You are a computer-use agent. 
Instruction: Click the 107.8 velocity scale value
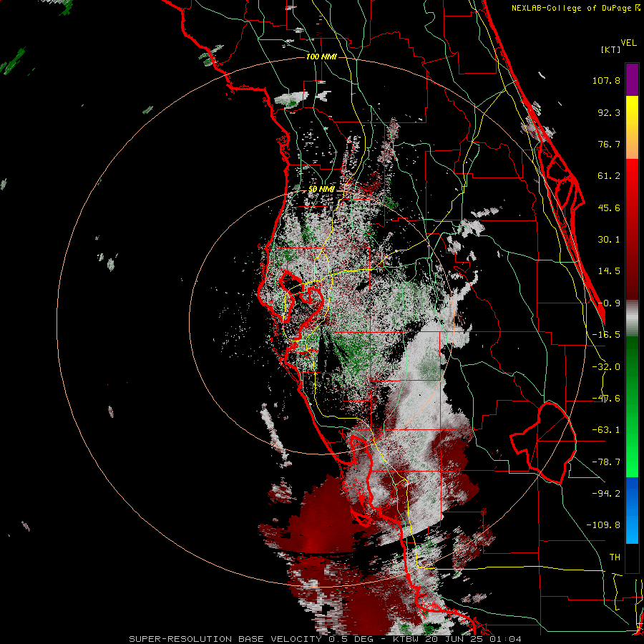point(606,80)
